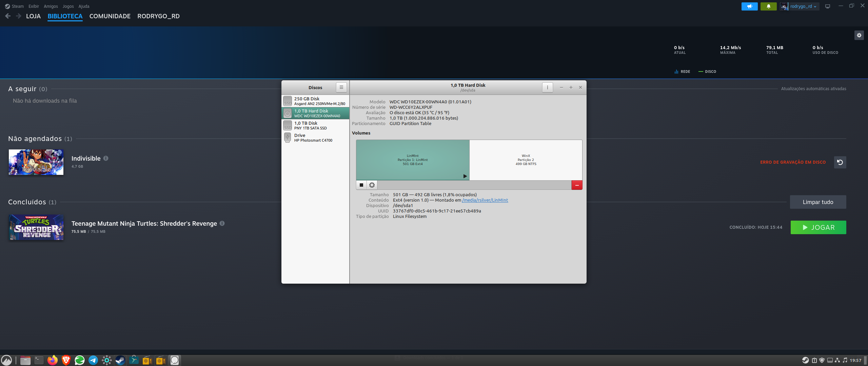Open drive options three-dot menu
The image size is (868, 366).
[x=548, y=87]
